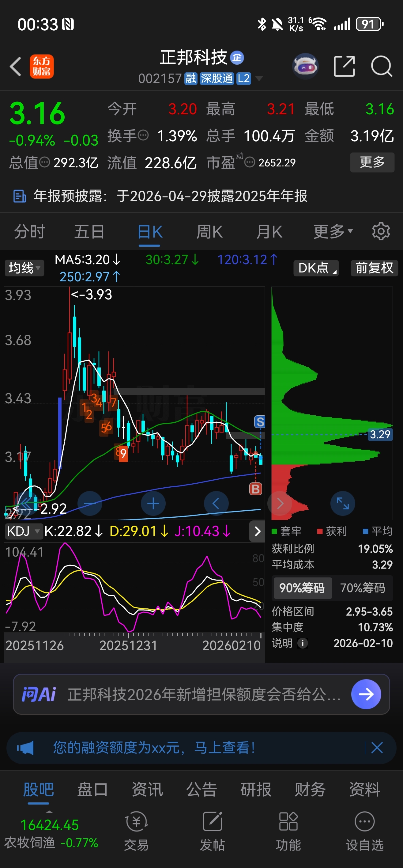Tap the 深股通 tag

tap(217, 78)
